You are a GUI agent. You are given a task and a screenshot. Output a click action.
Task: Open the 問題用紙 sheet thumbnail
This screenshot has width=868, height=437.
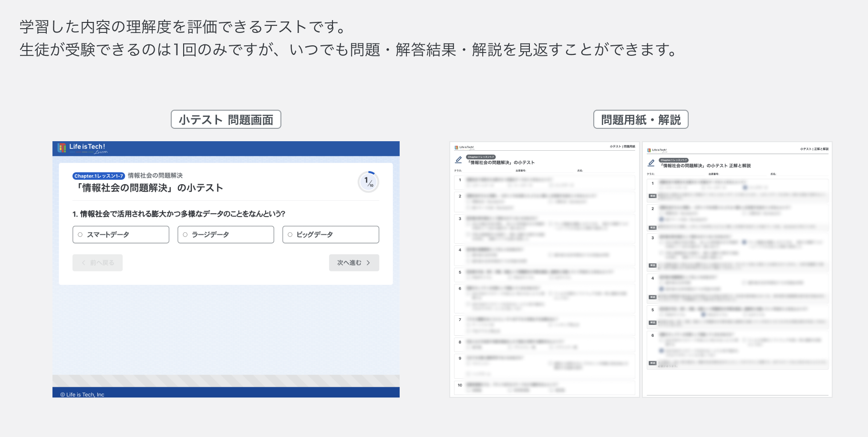(544, 270)
